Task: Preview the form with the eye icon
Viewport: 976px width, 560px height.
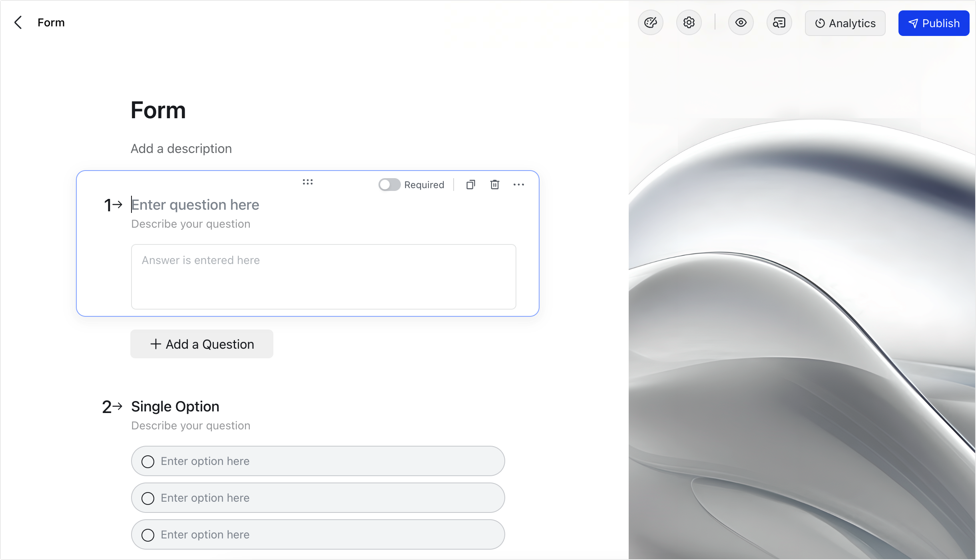Action: 741,23
